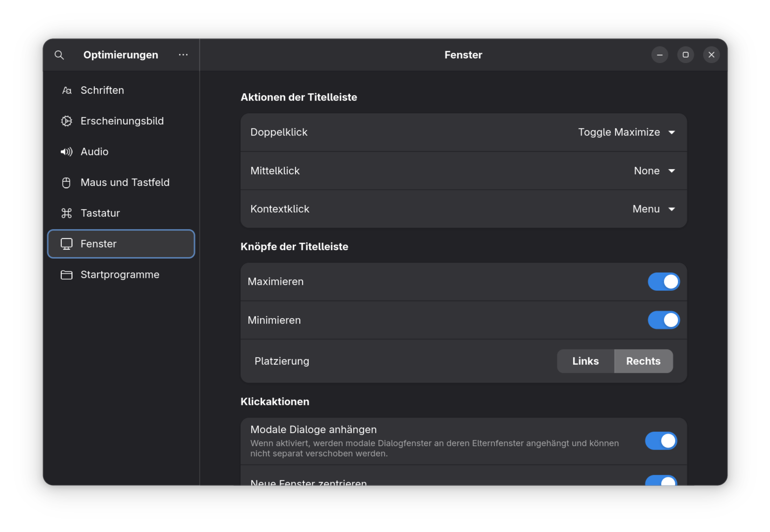Turn off Modale Dialoge anhängen switch
770x532 pixels.
tap(661, 441)
